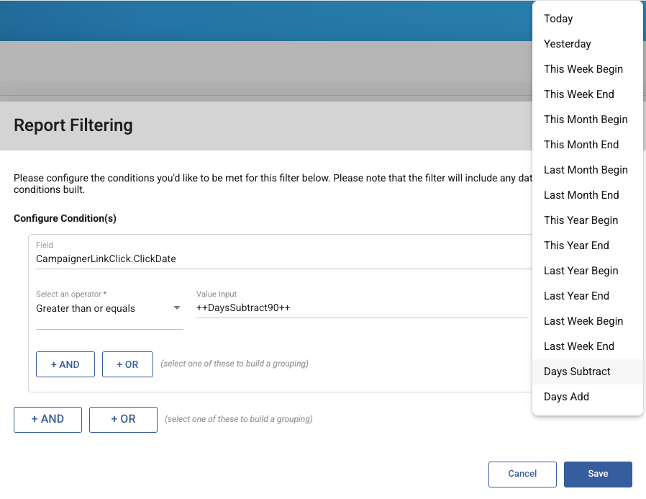The width and height of the screenshot is (646, 499).
Task: Pick This Year End option
Action: coord(587,245)
